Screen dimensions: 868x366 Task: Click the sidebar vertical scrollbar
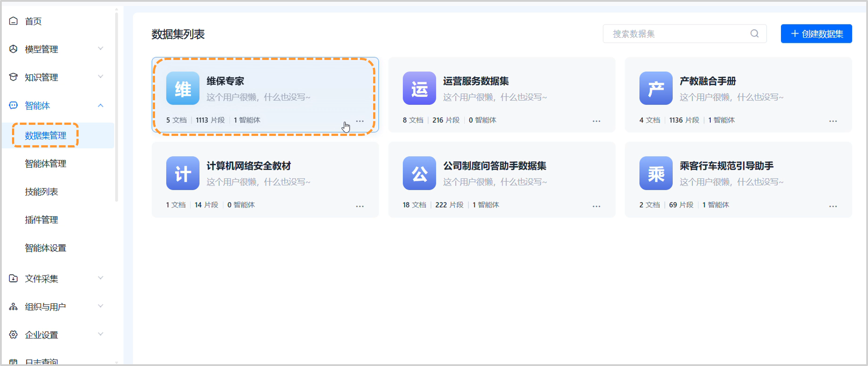point(116,107)
